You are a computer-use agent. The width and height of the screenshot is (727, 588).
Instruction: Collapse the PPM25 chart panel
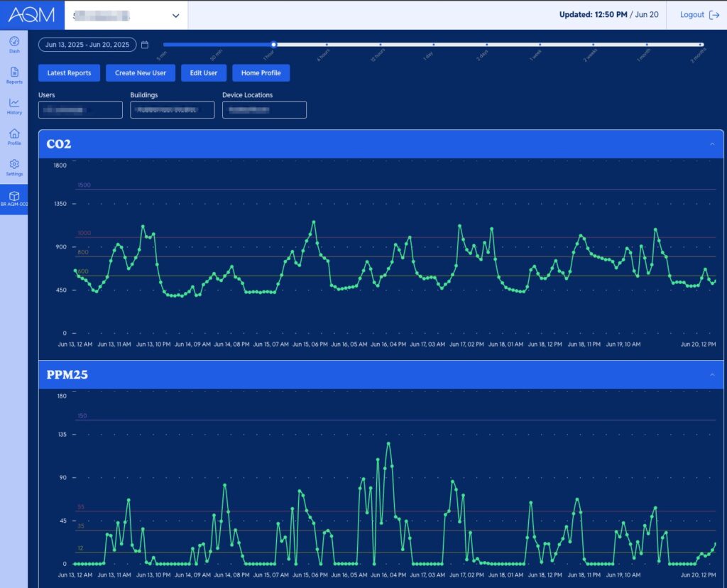coord(712,374)
